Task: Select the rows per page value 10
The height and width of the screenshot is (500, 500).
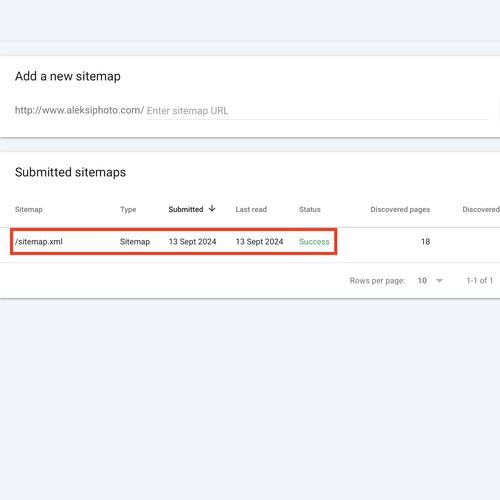Action: (x=422, y=281)
